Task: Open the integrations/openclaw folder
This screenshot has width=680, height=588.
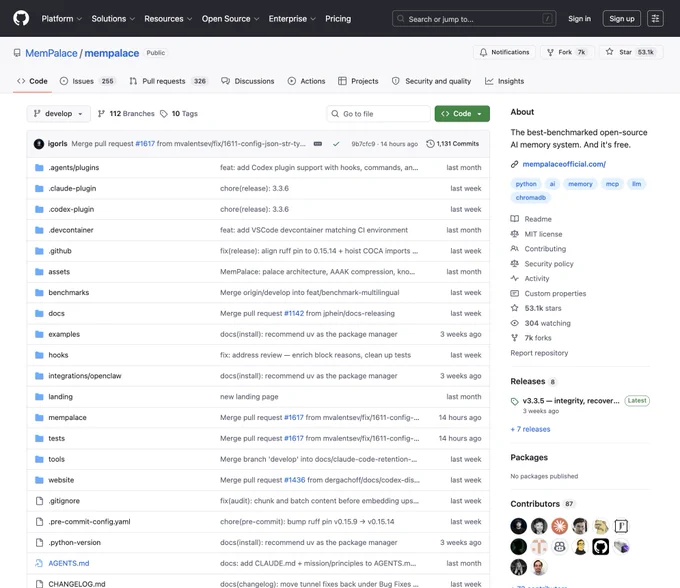Action: click(85, 376)
